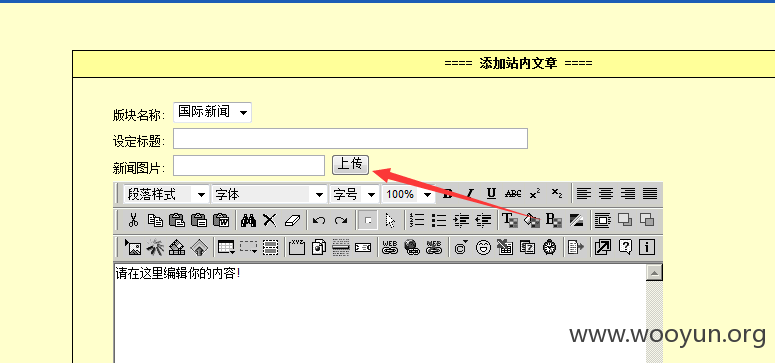Remove hyperlink with unlink icon
Screen dimensions: 775x363
(433, 247)
